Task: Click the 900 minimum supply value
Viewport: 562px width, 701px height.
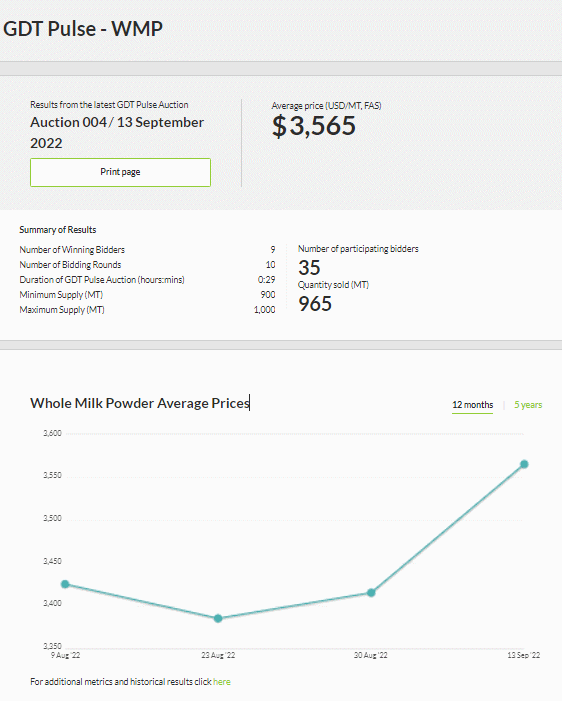Action: (268, 295)
